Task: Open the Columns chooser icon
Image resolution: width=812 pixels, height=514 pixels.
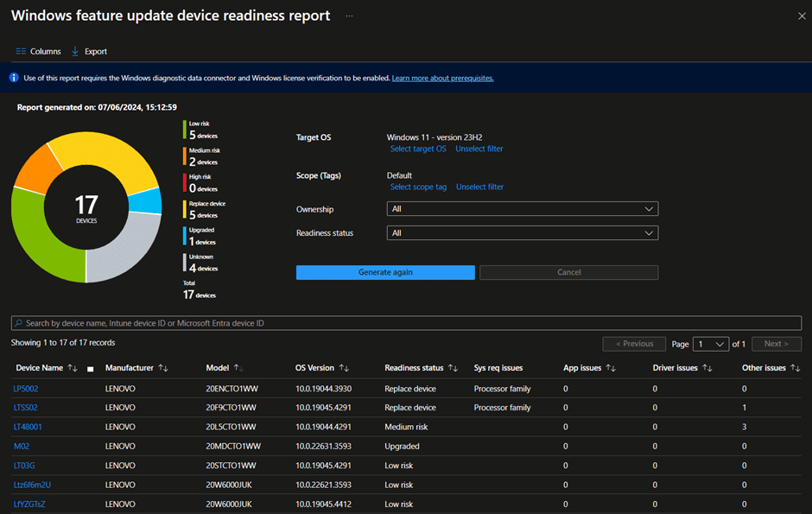Action: (21, 51)
